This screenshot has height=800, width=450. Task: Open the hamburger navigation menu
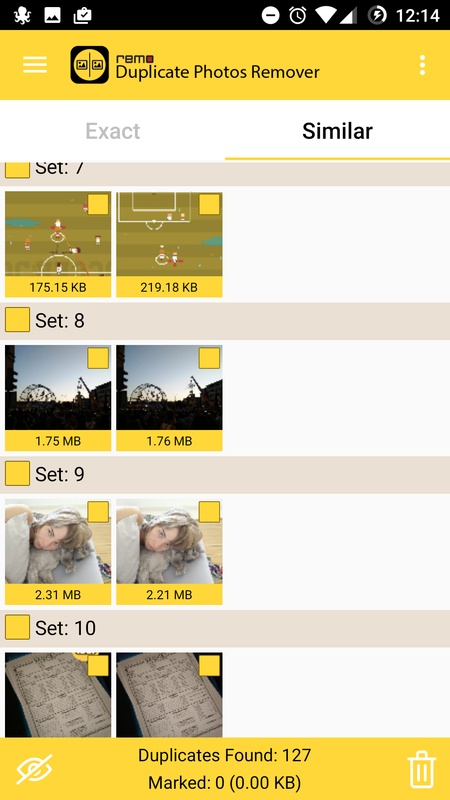pos(35,65)
